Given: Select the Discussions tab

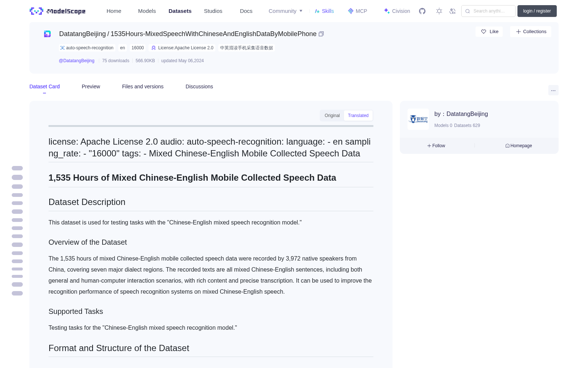Looking at the screenshot, I should tap(199, 86).
